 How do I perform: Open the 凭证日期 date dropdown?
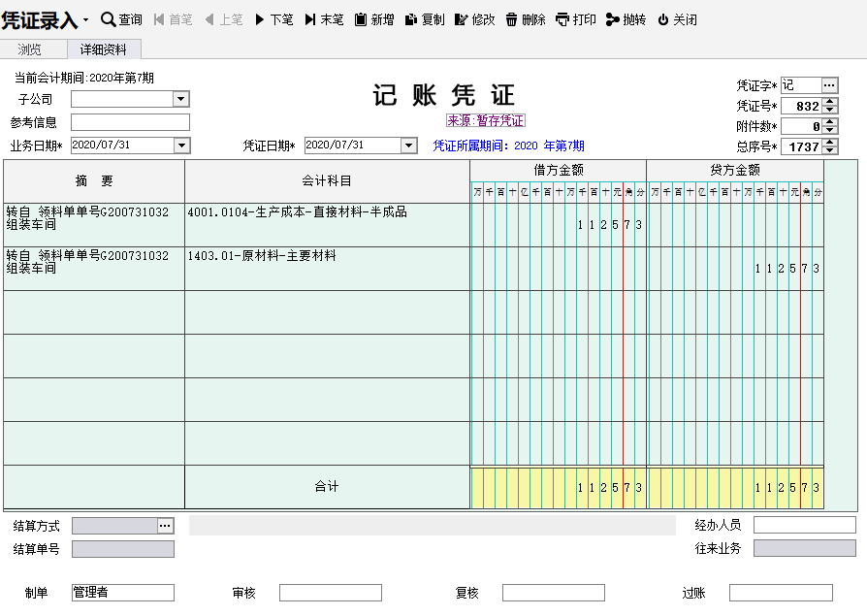409,146
